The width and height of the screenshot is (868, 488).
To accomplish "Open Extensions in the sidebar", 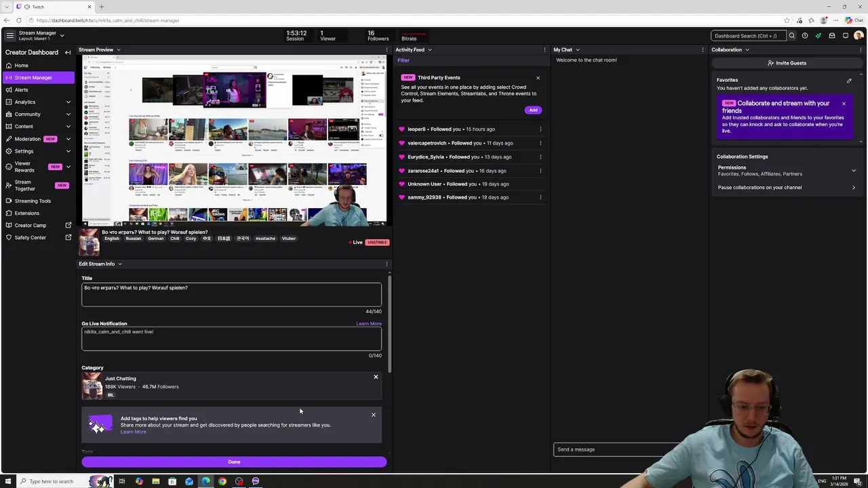I will click(x=38, y=213).
